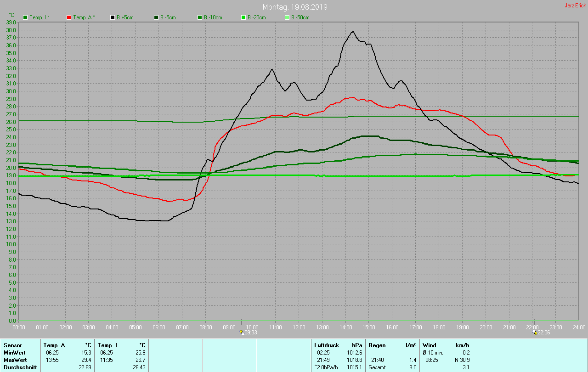Click the rain rate value "1.4"
Viewport: 588px width, 372px height.
[413, 360]
